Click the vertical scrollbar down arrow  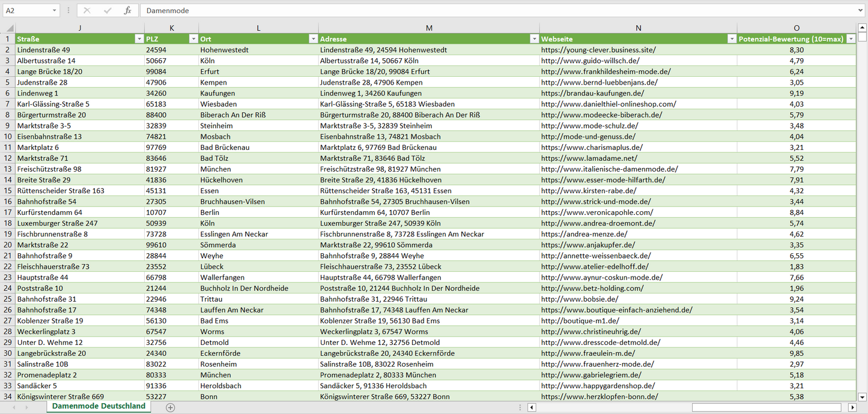863,397
